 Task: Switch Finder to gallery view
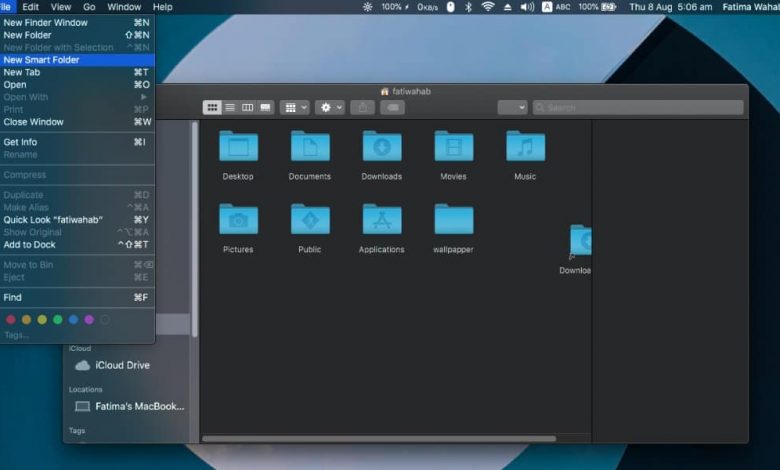tap(265, 107)
